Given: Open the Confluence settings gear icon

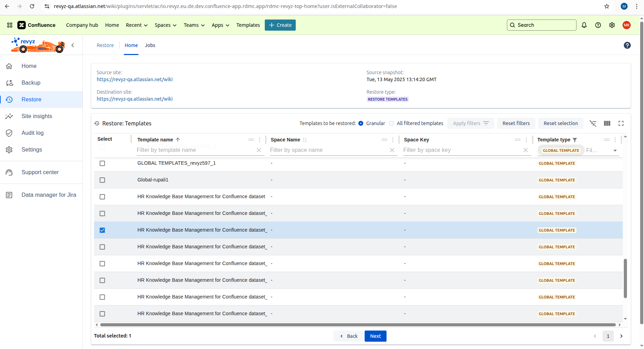Looking at the screenshot, I should click(612, 25).
